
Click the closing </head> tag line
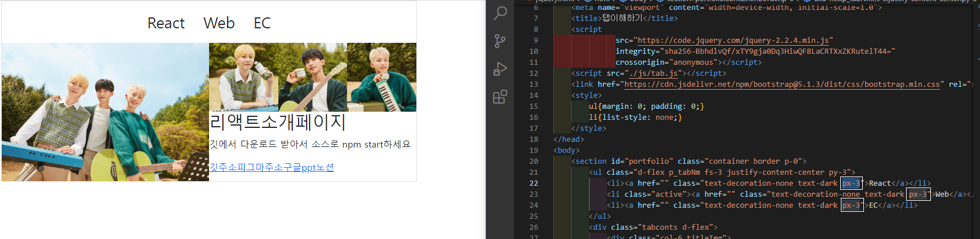click(569, 139)
